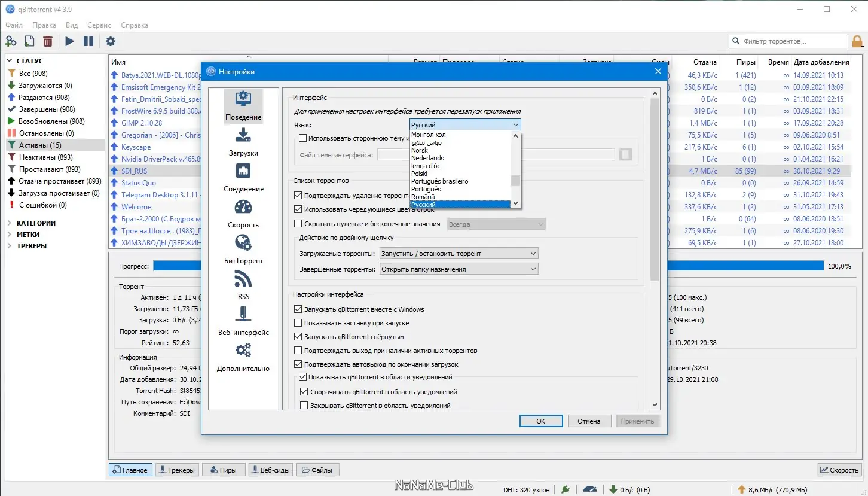This screenshot has width=868, height=496.
Task: Filter torrents by Завершены (908)
Action: [47, 109]
